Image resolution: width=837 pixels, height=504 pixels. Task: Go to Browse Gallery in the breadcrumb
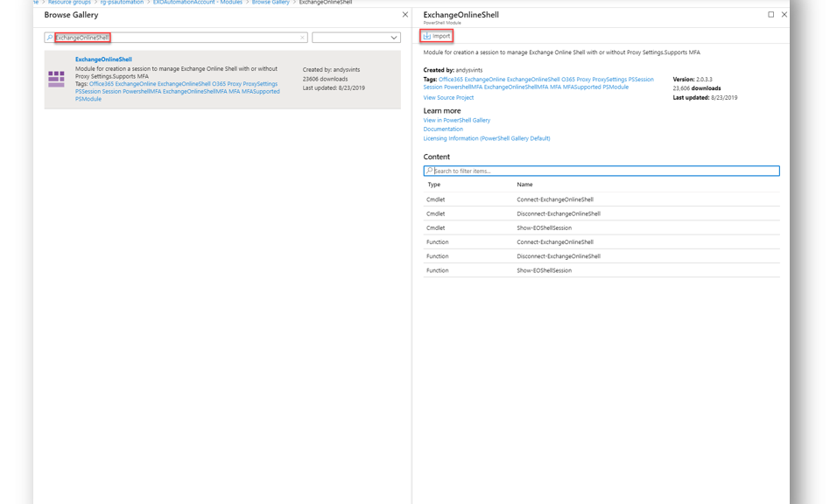click(x=271, y=3)
